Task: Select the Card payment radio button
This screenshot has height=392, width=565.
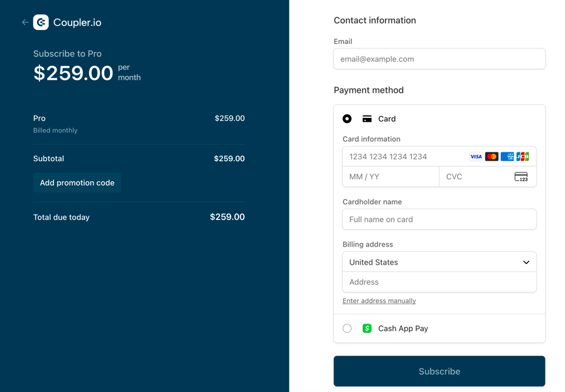Action: (347, 119)
